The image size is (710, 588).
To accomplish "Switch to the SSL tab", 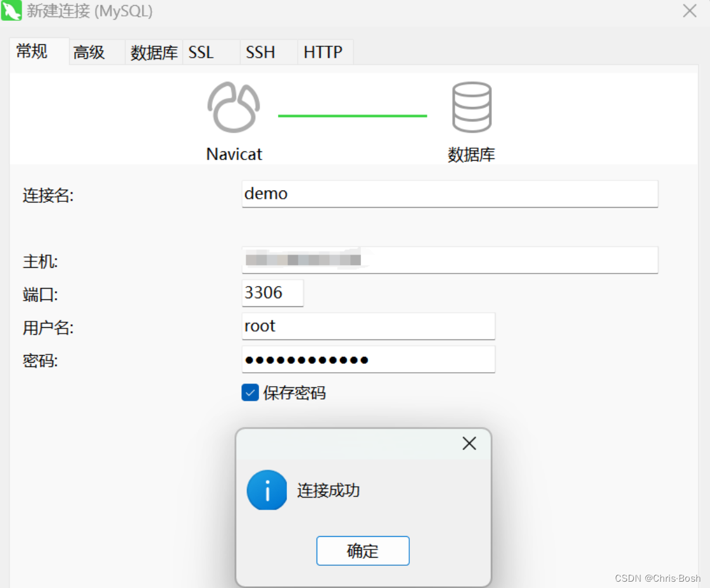I will pyautogui.click(x=211, y=53).
